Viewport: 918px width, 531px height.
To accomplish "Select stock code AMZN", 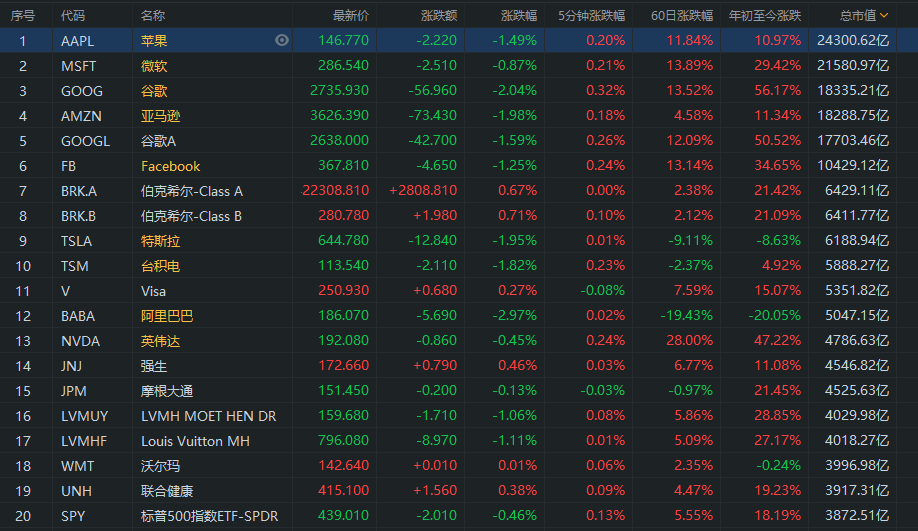I will 81,116.
